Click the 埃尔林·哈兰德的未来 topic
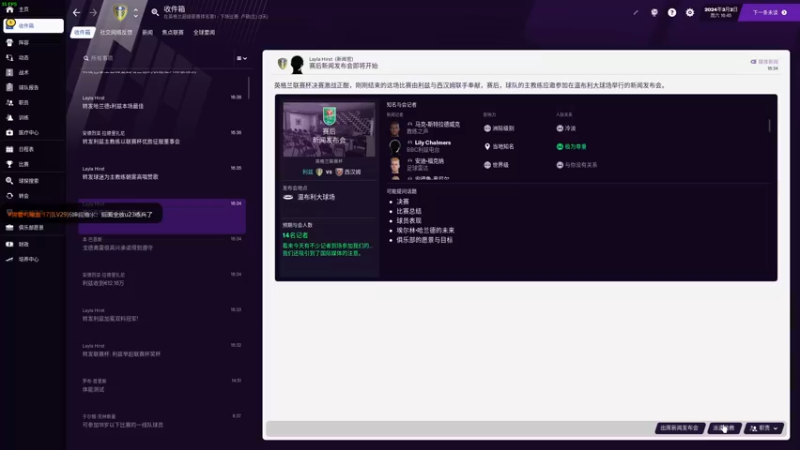The height and width of the screenshot is (450, 800). tap(426, 230)
